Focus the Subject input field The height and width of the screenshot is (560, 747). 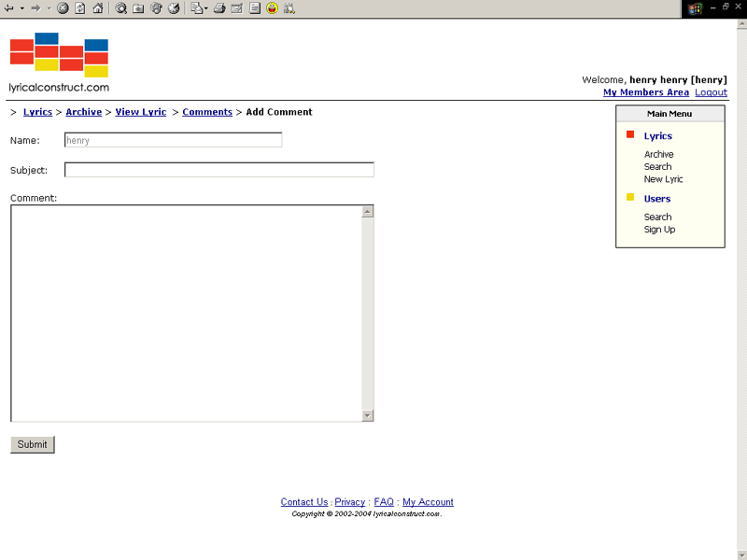[219, 170]
